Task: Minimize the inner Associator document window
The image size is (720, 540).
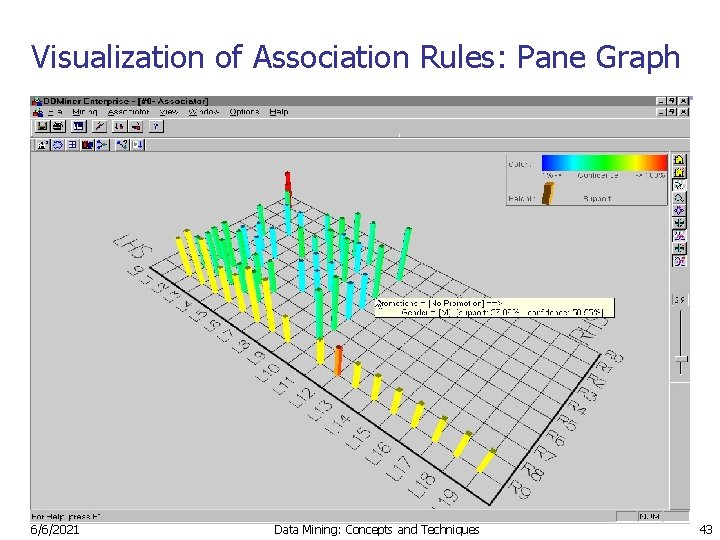Action: [661, 112]
